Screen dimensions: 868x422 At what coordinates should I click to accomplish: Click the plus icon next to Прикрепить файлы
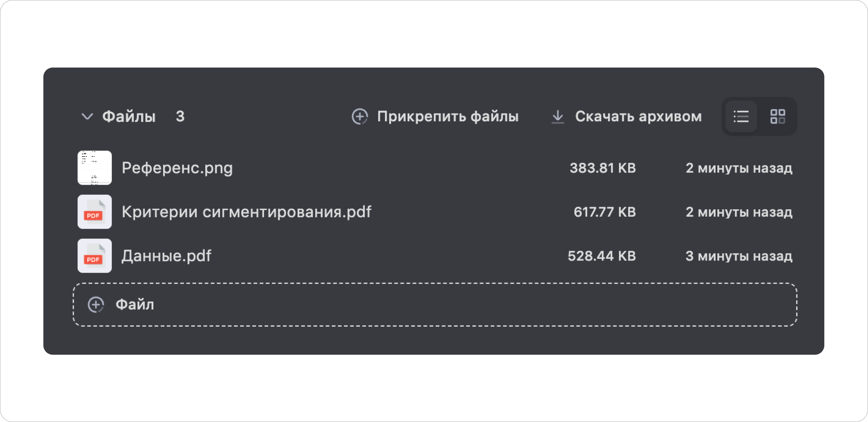point(360,117)
